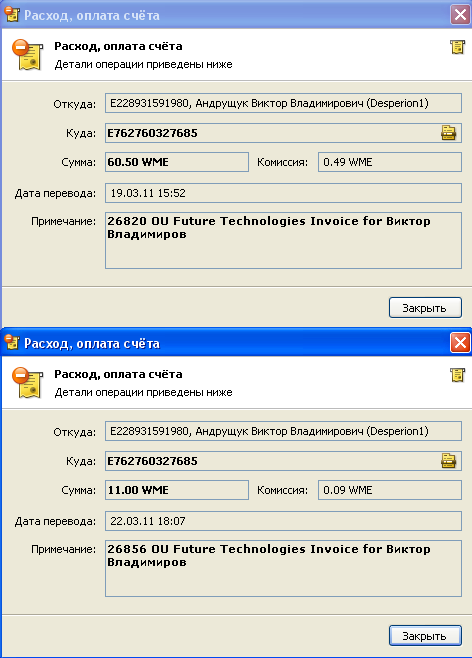Image resolution: width=472 pixels, height=658 pixels.
Task: Click the Комиссия field showing 0.49 WME
Action: pyautogui.click(x=390, y=162)
